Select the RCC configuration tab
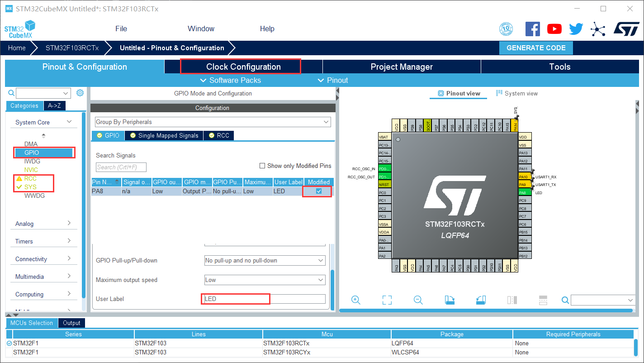The width and height of the screenshot is (644, 363). point(219,135)
